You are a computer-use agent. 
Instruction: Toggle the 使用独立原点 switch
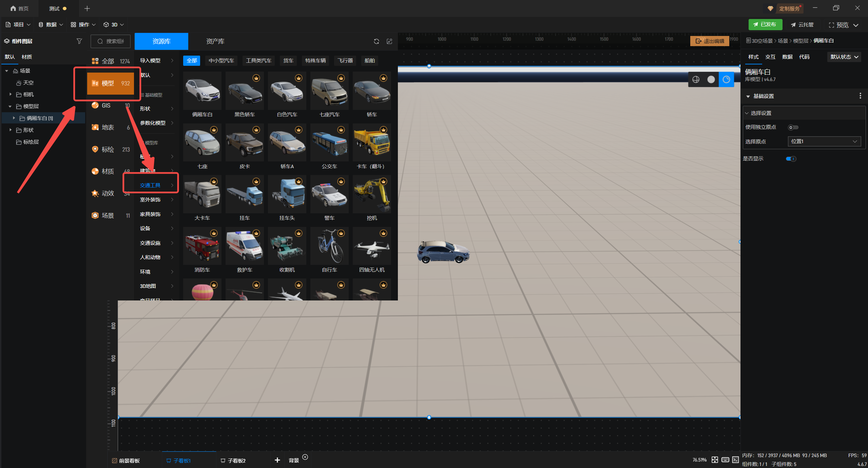coord(793,127)
